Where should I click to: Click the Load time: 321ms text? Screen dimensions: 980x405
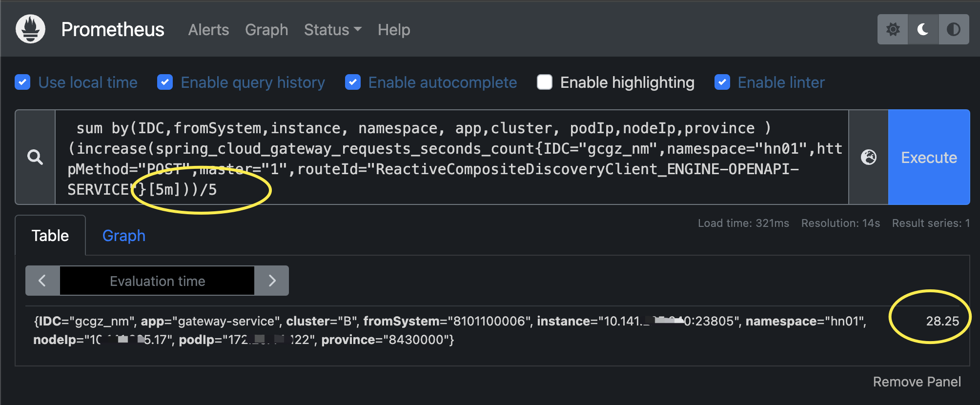click(743, 223)
